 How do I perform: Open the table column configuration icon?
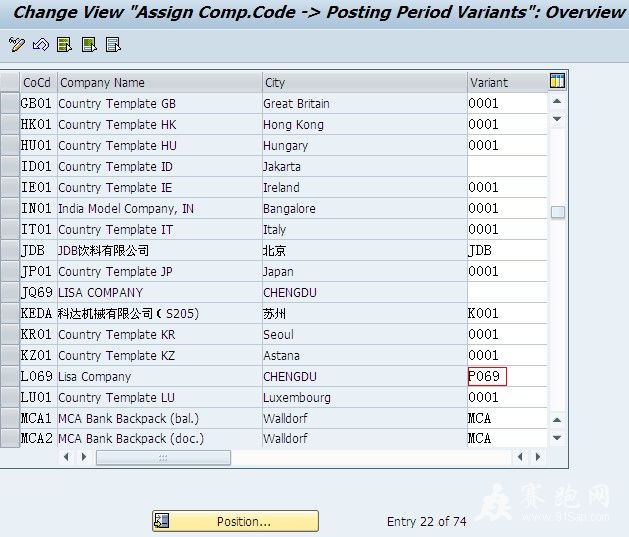point(557,81)
